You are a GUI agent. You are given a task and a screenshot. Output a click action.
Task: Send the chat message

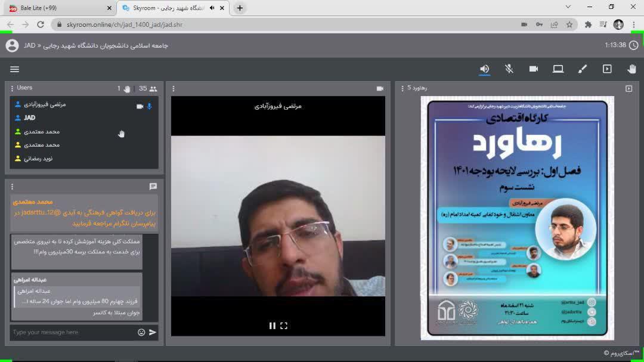coord(153,332)
